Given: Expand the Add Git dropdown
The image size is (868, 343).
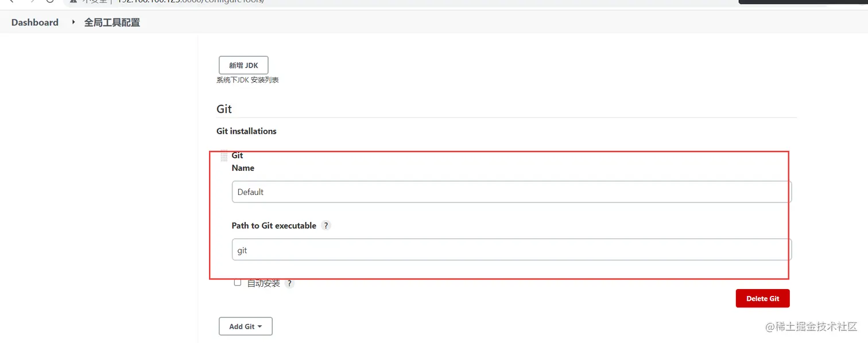Looking at the screenshot, I should [245, 326].
